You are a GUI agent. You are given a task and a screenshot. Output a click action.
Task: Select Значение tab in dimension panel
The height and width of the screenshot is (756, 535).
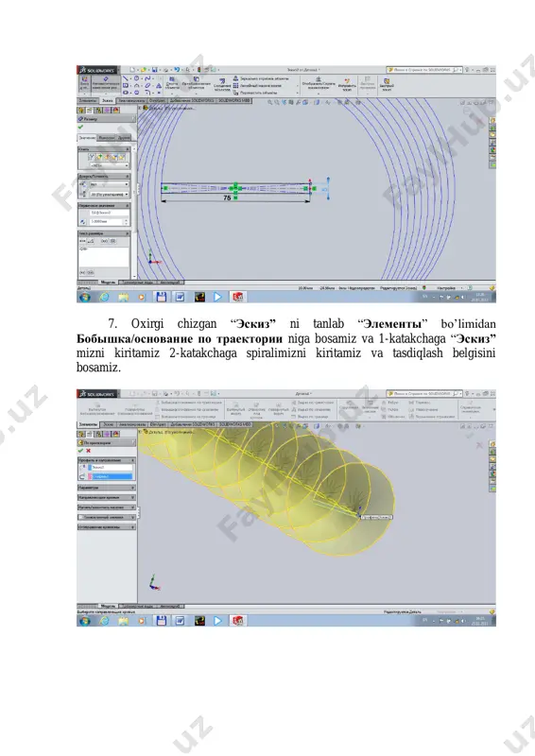point(87,138)
